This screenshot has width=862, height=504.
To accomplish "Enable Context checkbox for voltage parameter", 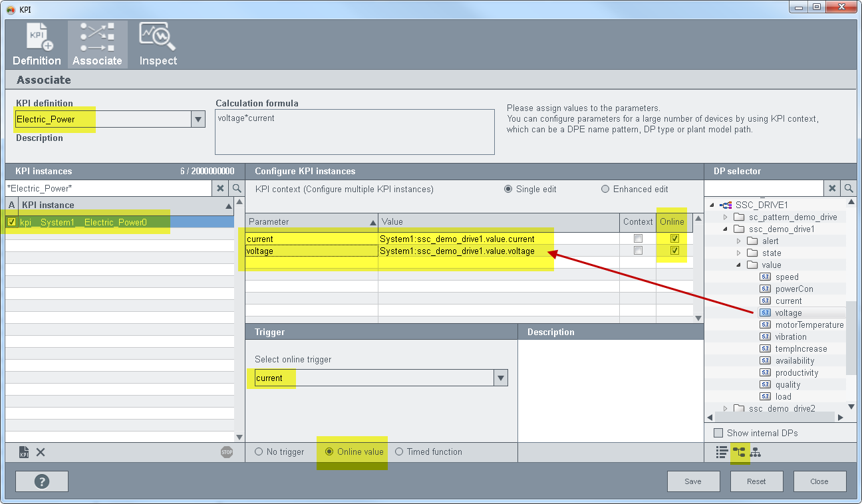I will point(638,251).
